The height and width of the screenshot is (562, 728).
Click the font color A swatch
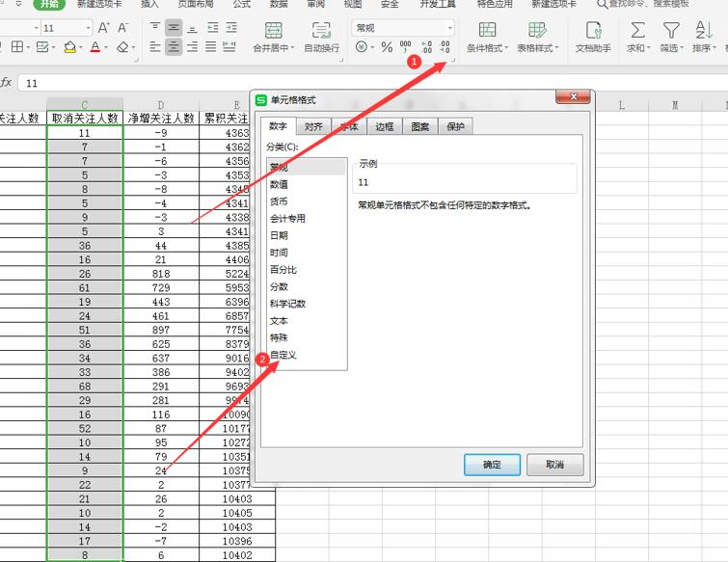point(95,46)
